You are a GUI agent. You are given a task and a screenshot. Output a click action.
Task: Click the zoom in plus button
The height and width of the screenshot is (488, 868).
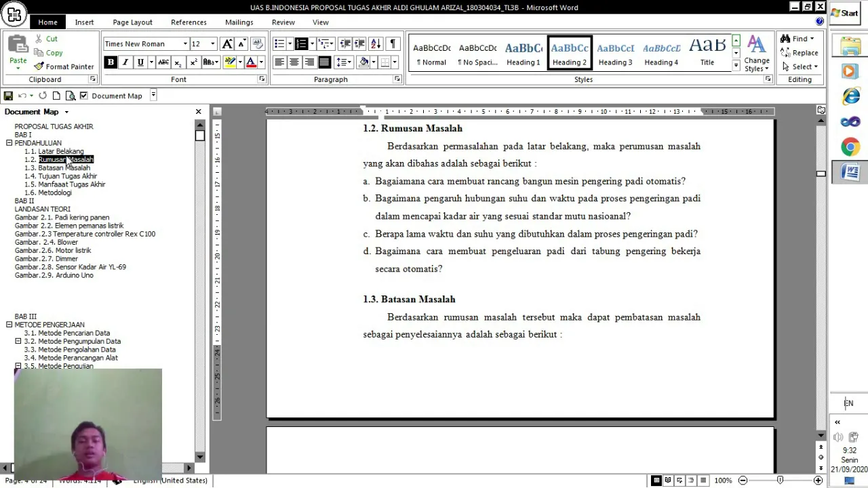[x=818, y=481]
